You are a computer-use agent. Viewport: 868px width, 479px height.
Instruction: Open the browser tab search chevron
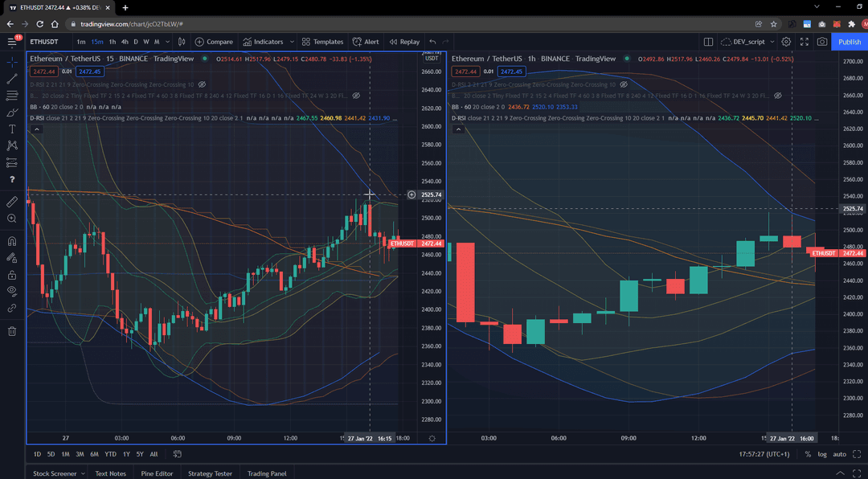[817, 6]
